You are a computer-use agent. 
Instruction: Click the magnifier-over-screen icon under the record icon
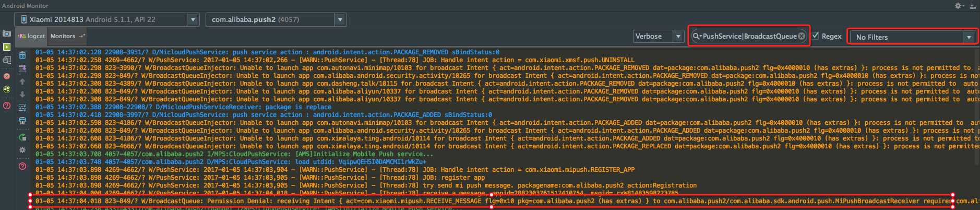tap(7, 61)
